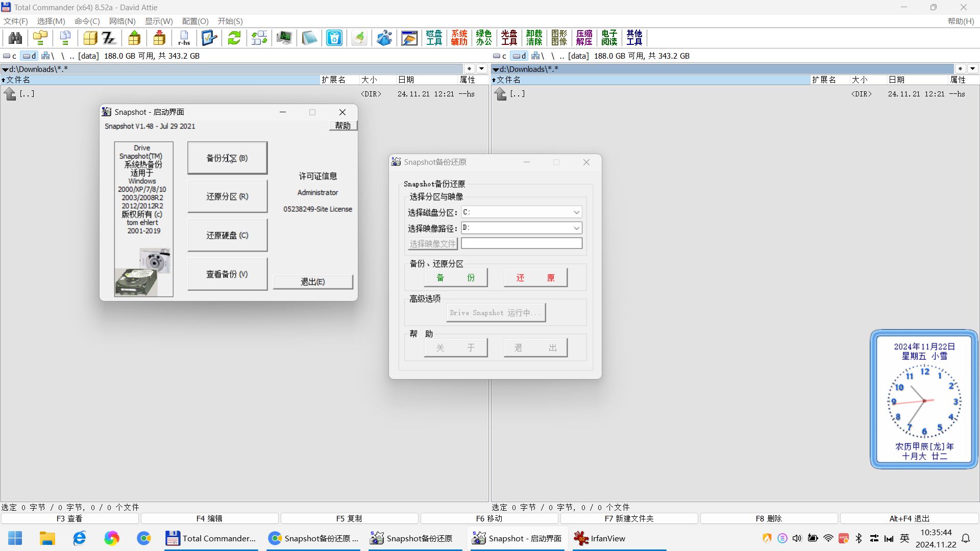
Task: Click F8 删除 function button
Action: point(769,518)
